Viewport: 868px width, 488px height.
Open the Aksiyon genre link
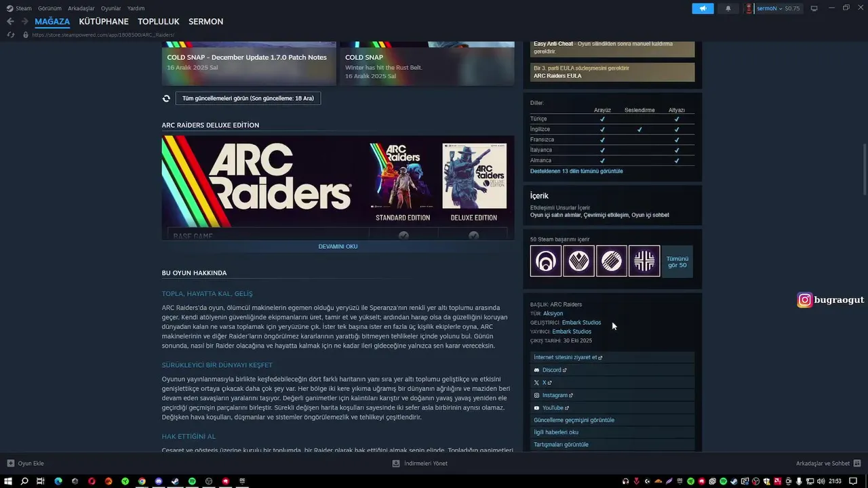(x=553, y=313)
